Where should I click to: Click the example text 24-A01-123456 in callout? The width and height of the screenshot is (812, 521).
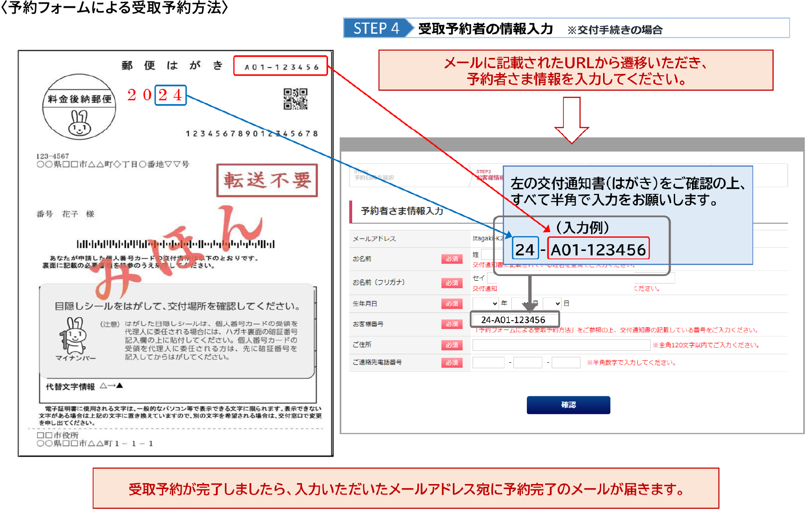coord(580,250)
